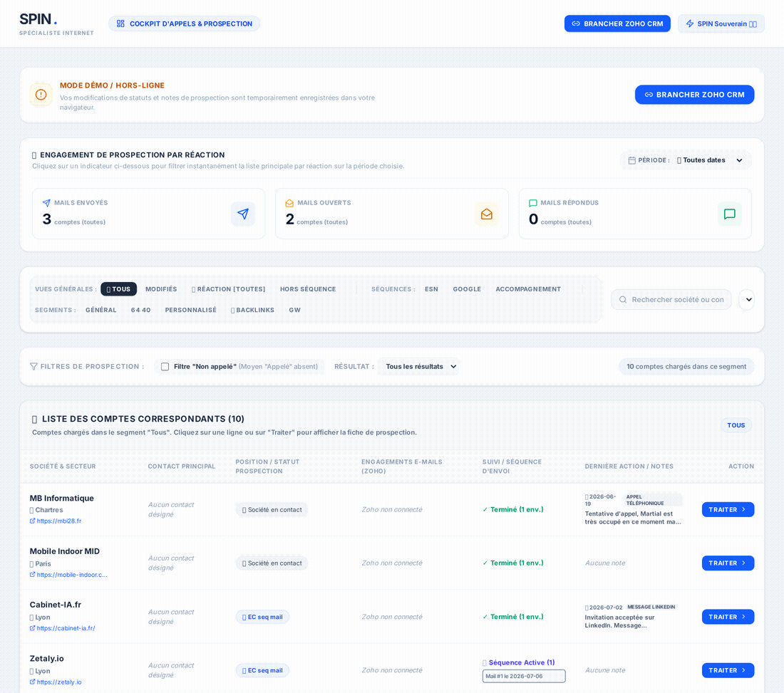Viewport: 784px width, 693px height.
Task: Select the GW segment
Action: pyautogui.click(x=294, y=310)
